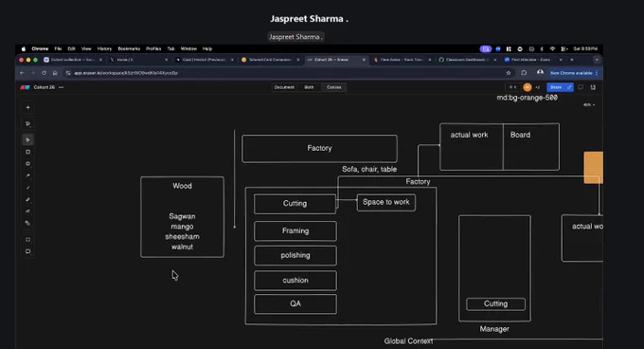Open the comments speech bubble near Share
This screenshot has width=644, height=349.
pos(581,87)
